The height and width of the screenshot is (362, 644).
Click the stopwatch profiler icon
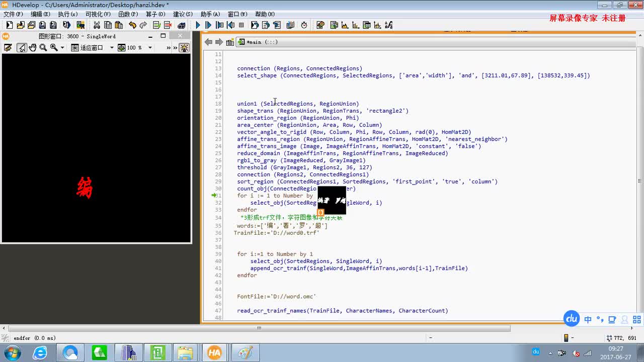(304, 25)
